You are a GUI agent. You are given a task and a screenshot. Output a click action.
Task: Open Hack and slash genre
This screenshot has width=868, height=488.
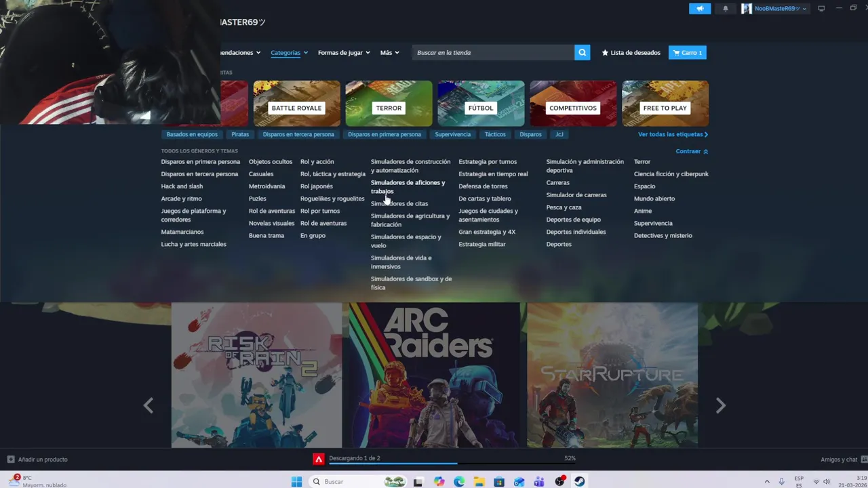(x=182, y=186)
